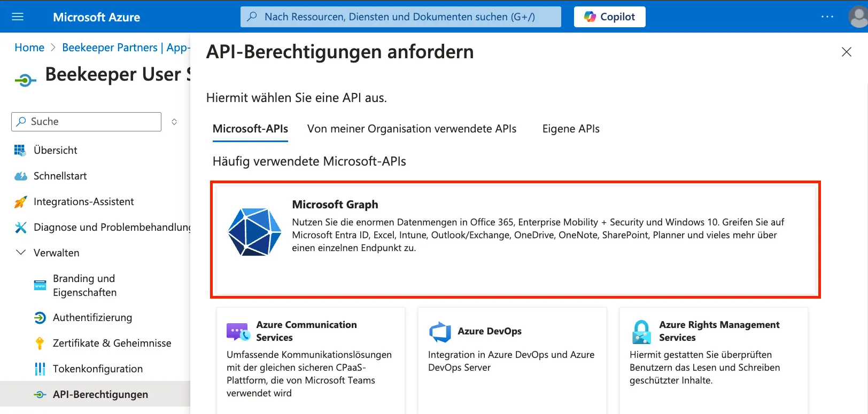The image size is (868, 414).
Task: Switch to Von meiner Organisation verwendete APIs
Action: click(412, 129)
